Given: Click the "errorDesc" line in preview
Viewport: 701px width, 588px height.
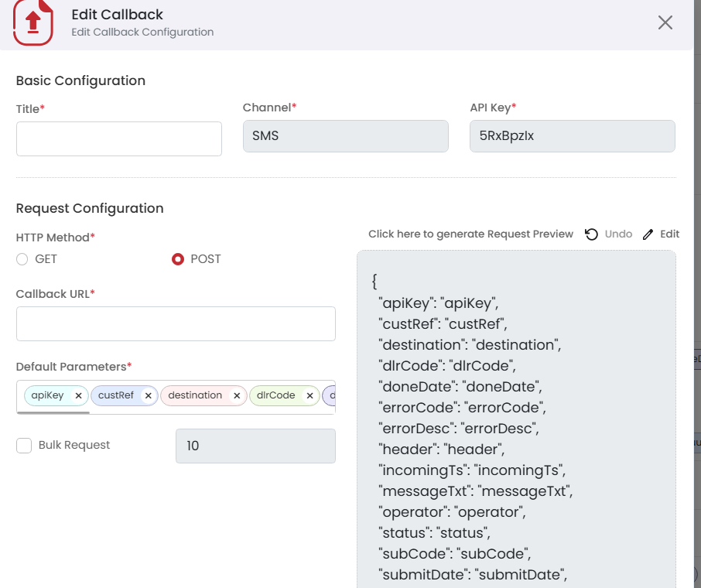Looking at the screenshot, I should click(x=459, y=429).
